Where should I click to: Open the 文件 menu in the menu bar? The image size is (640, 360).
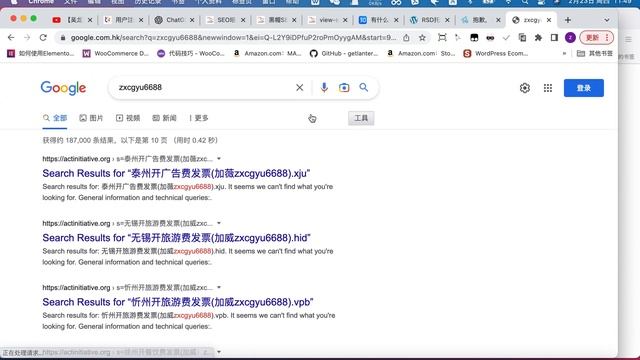70,2
